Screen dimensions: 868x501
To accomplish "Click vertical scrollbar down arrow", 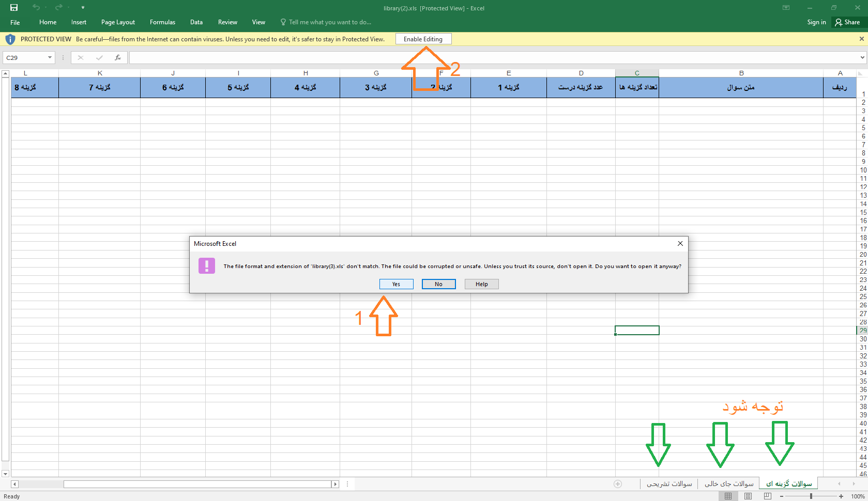I will pos(5,474).
